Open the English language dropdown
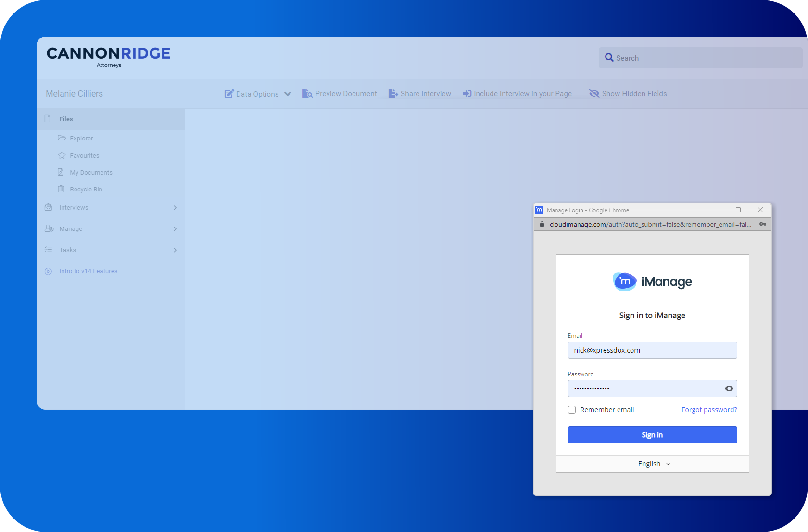 point(654,464)
